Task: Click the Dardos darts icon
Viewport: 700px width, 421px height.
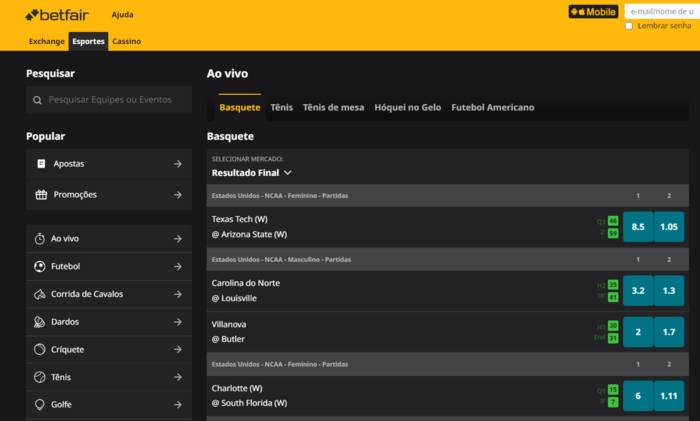Action: pyautogui.click(x=40, y=322)
